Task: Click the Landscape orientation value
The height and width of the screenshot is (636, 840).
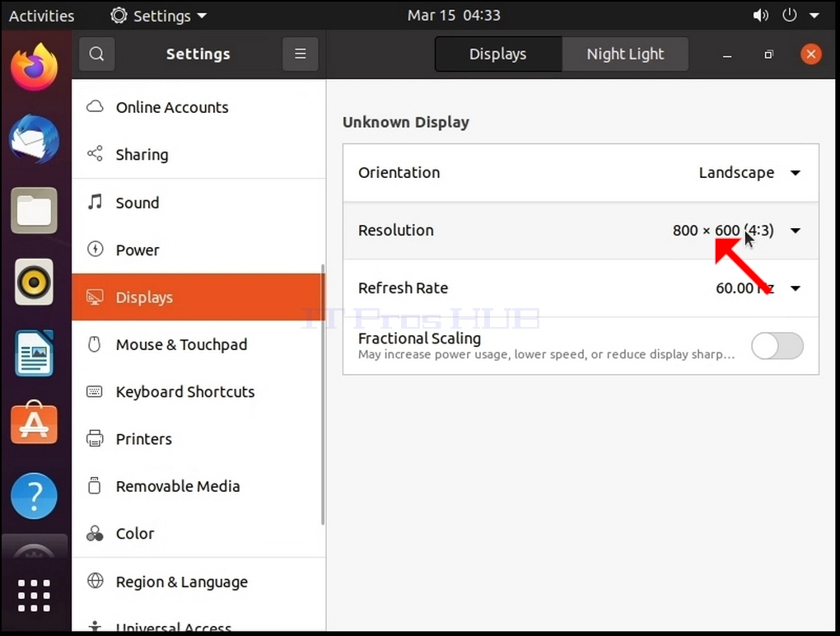Action: tap(736, 172)
